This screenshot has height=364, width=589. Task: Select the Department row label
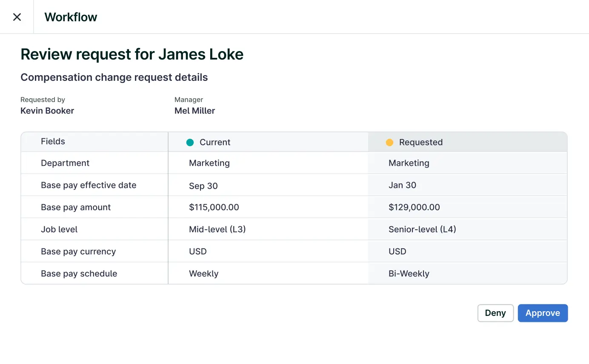(x=65, y=163)
